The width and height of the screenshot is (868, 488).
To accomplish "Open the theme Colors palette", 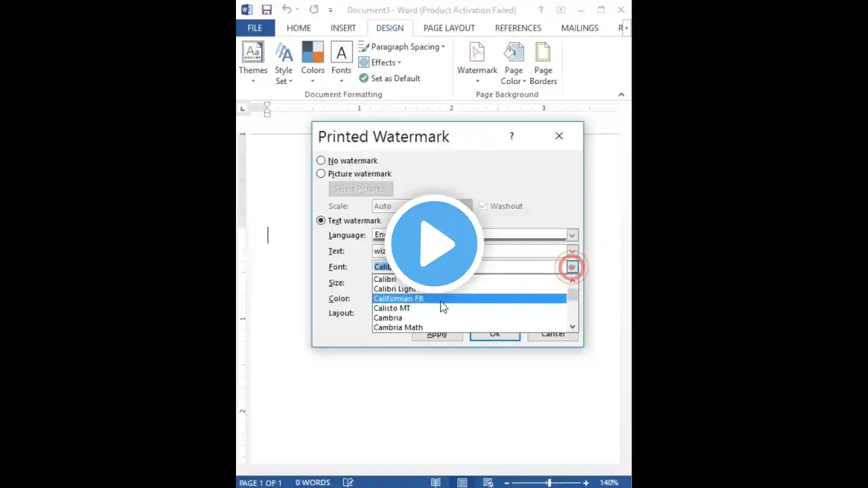I will [313, 63].
